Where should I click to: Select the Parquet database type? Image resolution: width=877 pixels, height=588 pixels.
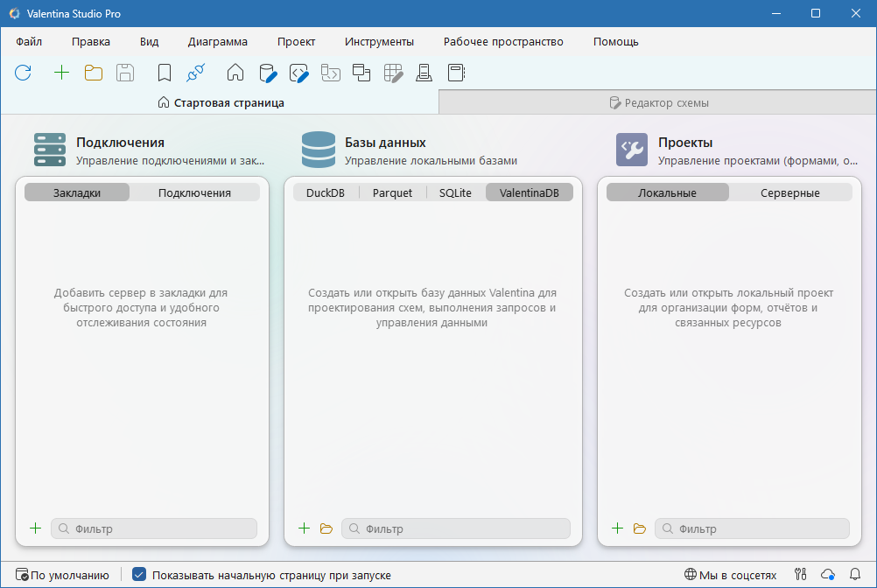tap(393, 192)
